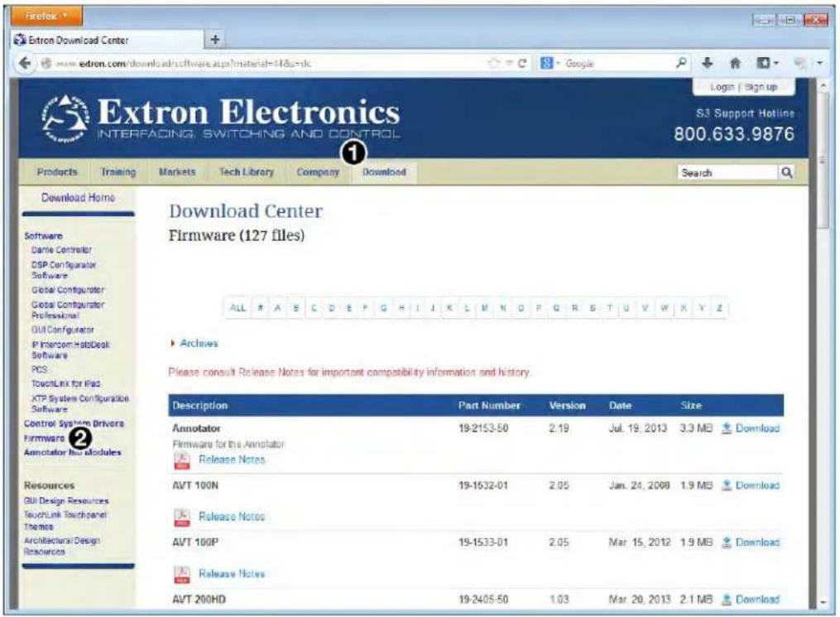Go to Download Home in sidebar
Screen dimensions: 840x617
pos(79,198)
